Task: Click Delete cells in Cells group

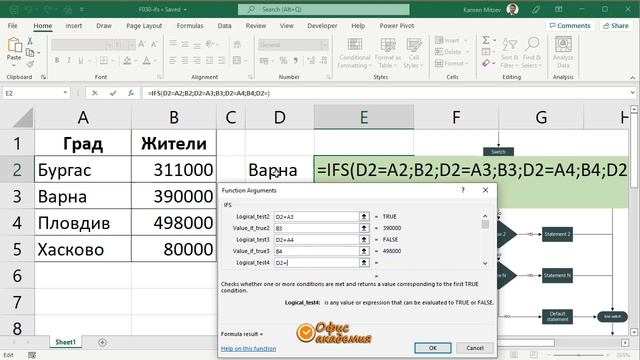Action: [x=451, y=52]
